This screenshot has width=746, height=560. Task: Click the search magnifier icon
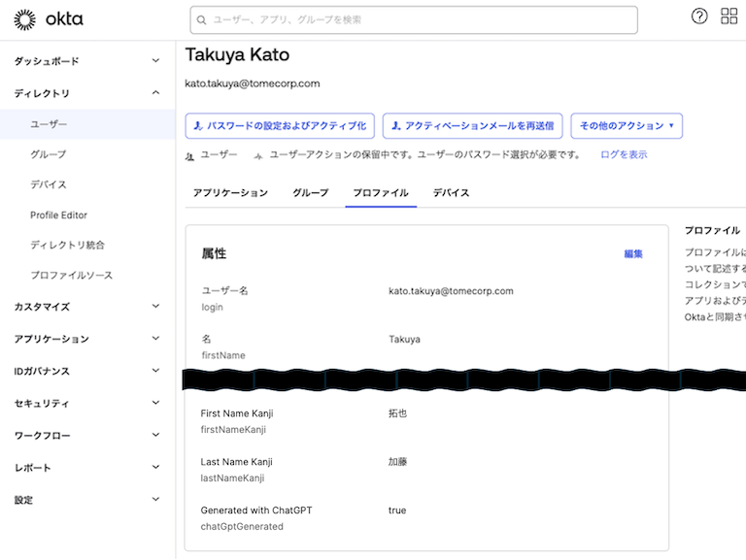(201, 19)
